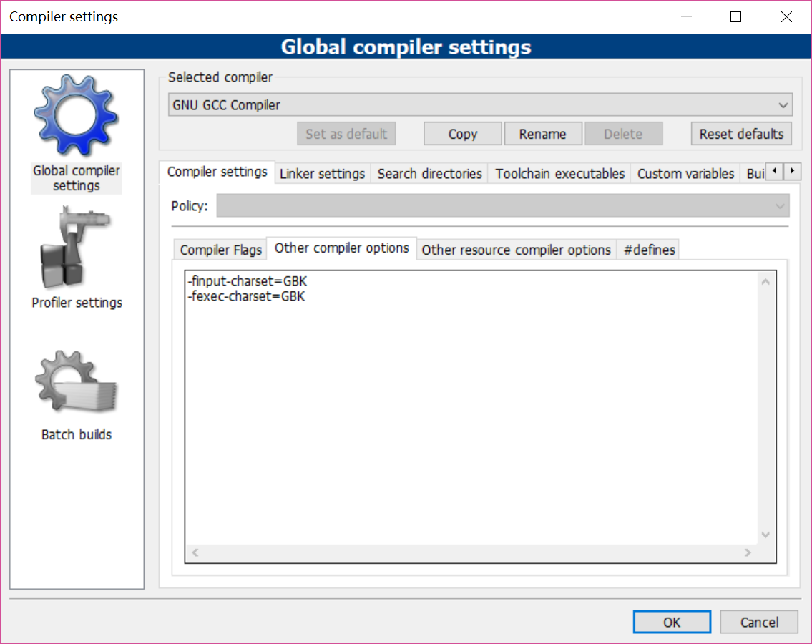Open Other resource compiler options tab
Viewport: 812px width, 644px height.
[x=517, y=250]
